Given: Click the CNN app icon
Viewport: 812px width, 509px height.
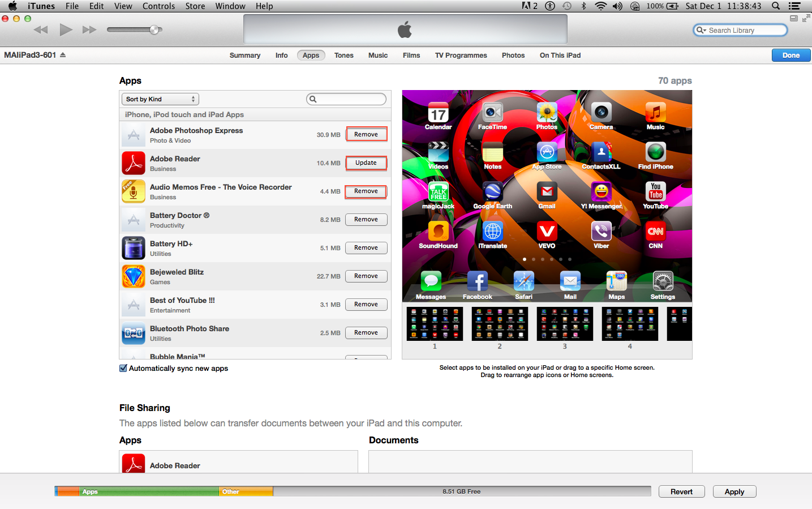Looking at the screenshot, I should [656, 231].
